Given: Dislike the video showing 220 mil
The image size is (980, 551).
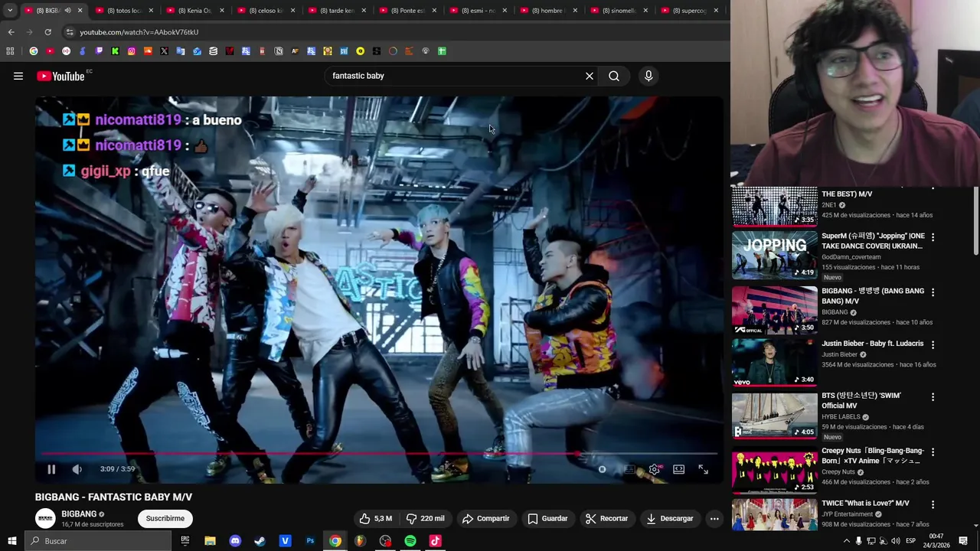Looking at the screenshot, I should [425, 518].
